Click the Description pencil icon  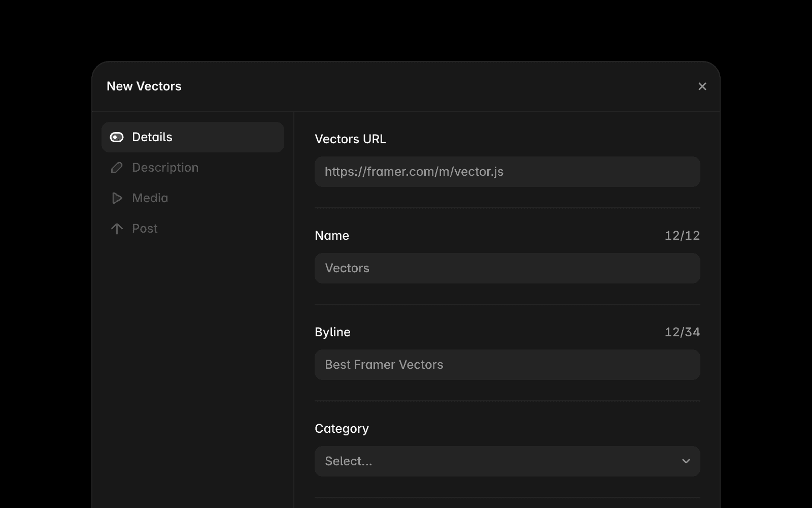point(117,168)
